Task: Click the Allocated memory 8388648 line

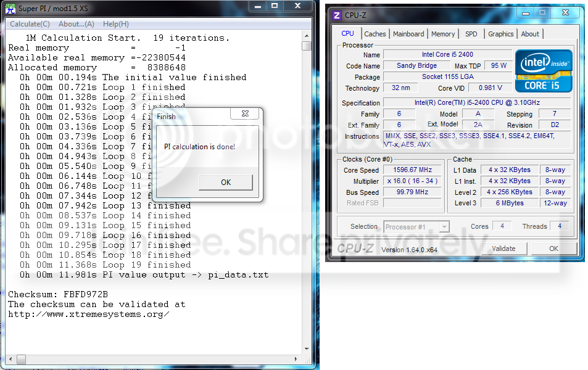Action: click(97, 67)
